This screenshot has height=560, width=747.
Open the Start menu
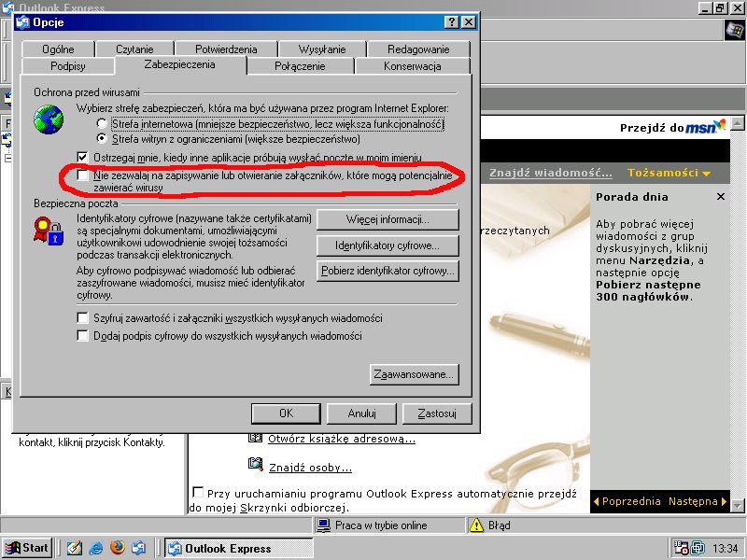click(x=26, y=548)
